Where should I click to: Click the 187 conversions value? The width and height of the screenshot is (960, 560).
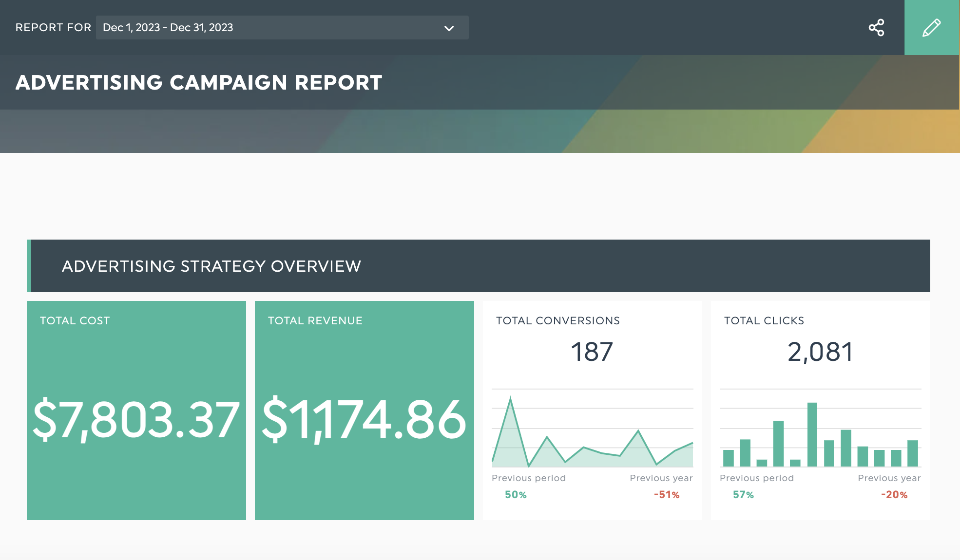592,352
